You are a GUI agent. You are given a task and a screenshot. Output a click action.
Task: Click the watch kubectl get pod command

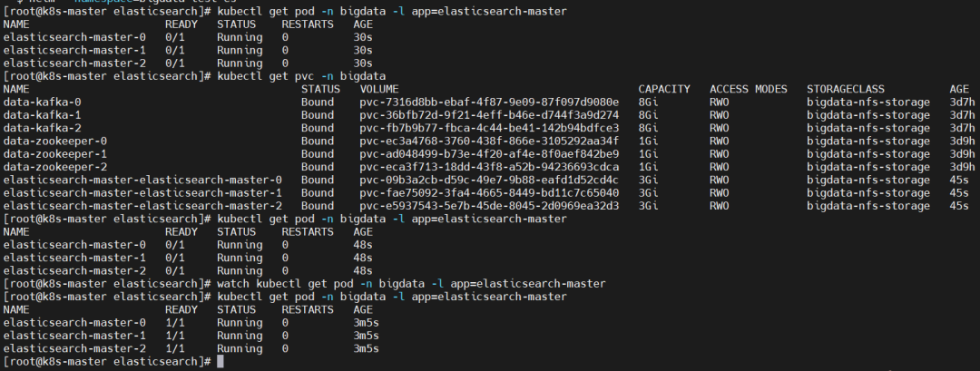tap(411, 284)
